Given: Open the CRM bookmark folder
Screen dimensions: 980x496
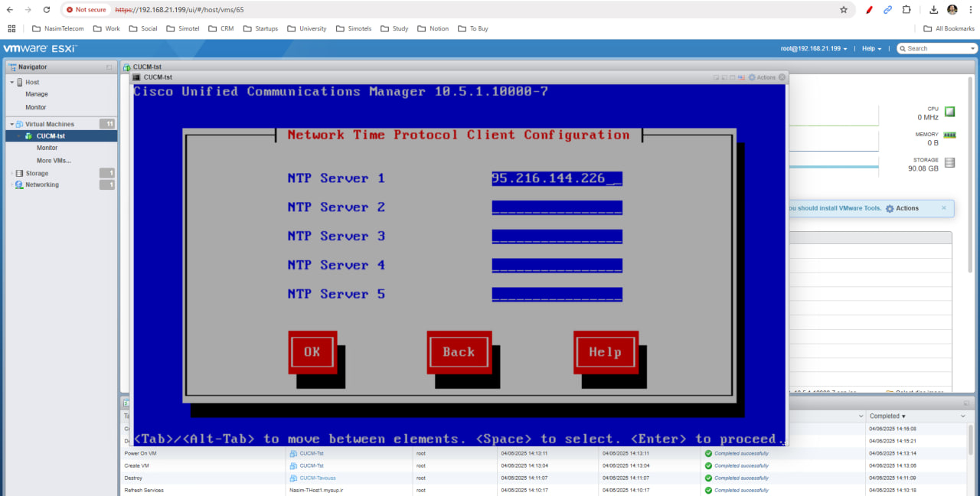Looking at the screenshot, I should point(220,28).
